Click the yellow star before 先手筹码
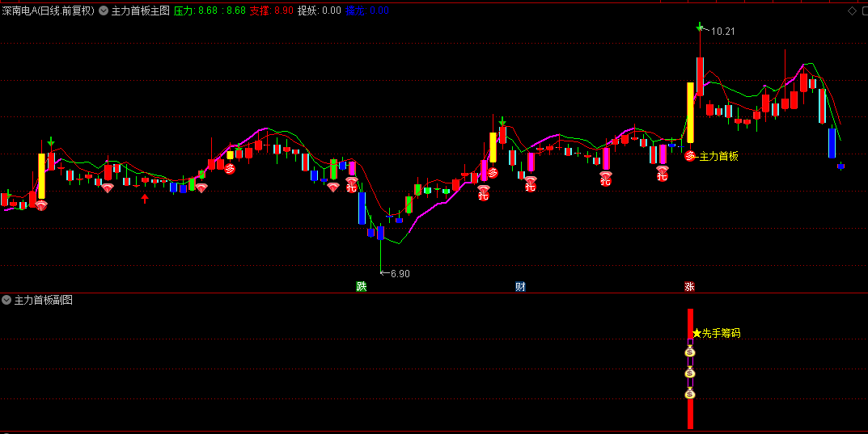The height and width of the screenshot is (434, 868). (697, 333)
